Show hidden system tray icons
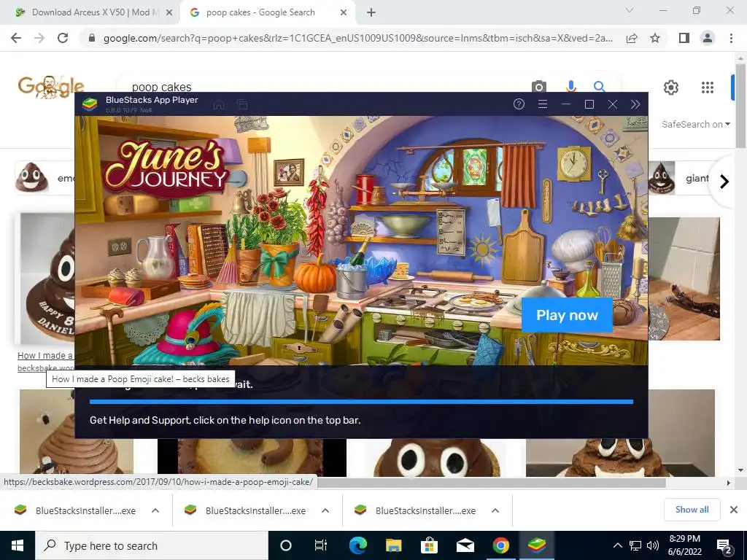 tap(617, 545)
